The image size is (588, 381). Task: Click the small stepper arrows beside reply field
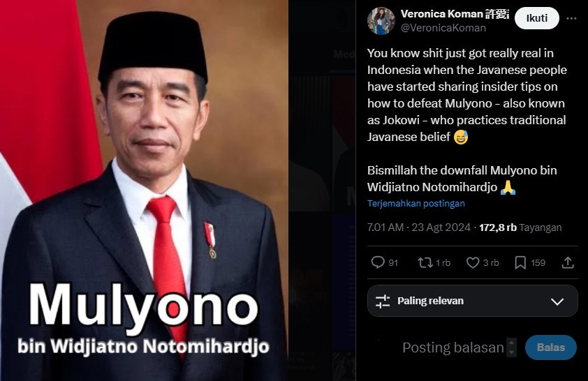click(x=511, y=348)
